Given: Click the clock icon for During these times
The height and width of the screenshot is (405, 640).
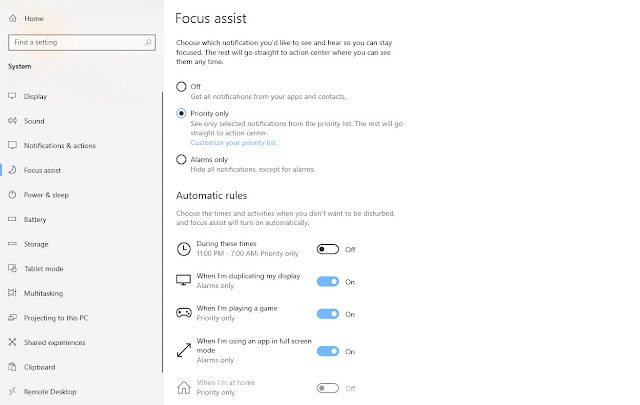Looking at the screenshot, I should tap(184, 249).
